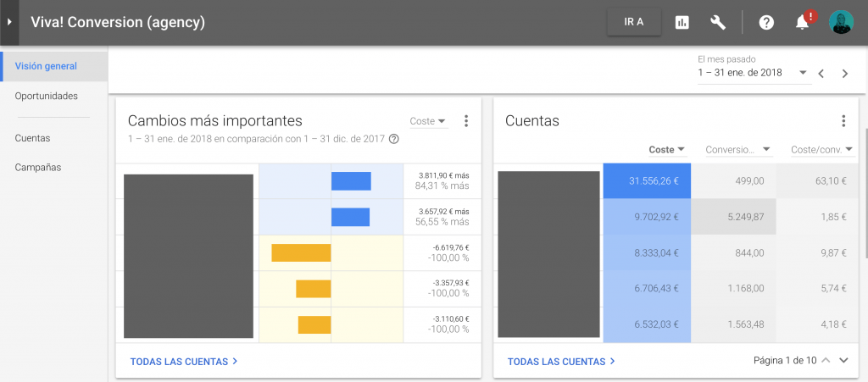Expand the navigation panel arrow
The image size is (868, 382).
9,23
